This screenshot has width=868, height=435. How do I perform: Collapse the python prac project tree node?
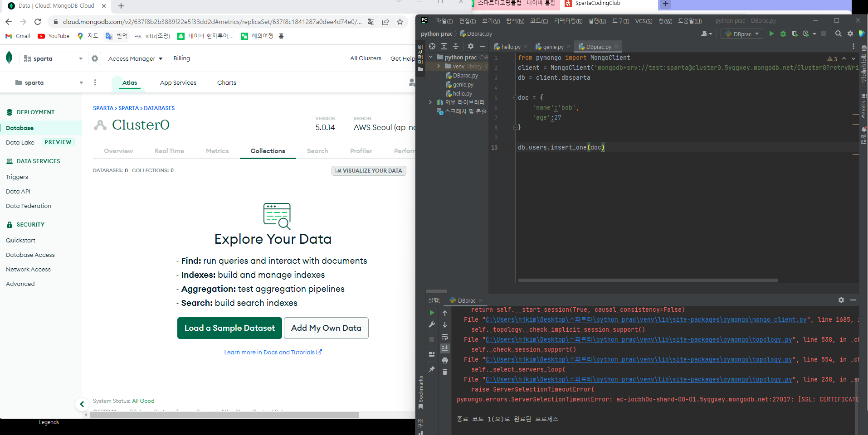[x=431, y=57]
